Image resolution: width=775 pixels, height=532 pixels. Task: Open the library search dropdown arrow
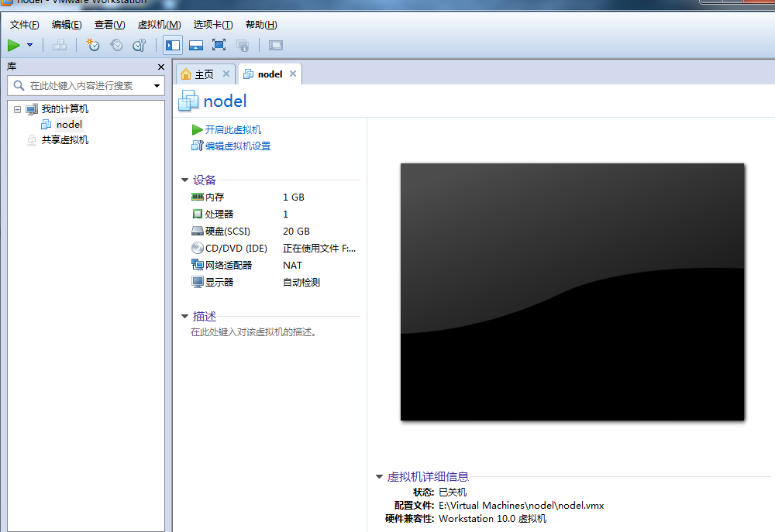click(x=157, y=86)
